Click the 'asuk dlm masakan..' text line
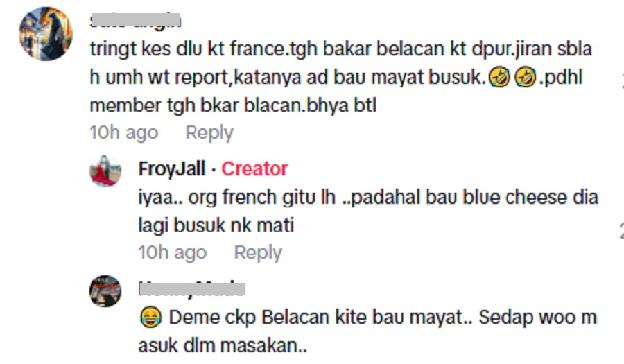The image size is (624, 364). click(x=223, y=346)
